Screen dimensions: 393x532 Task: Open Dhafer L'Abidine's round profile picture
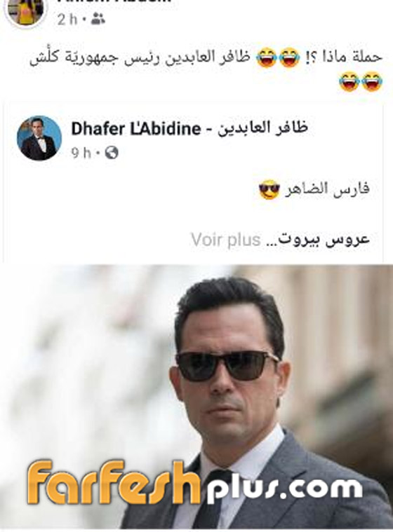(x=39, y=138)
